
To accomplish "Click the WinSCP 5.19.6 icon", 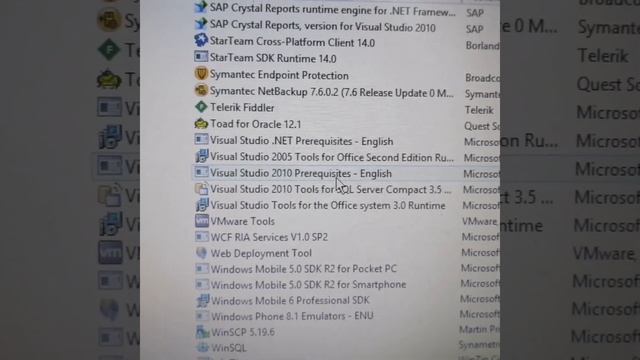I will (x=202, y=332).
